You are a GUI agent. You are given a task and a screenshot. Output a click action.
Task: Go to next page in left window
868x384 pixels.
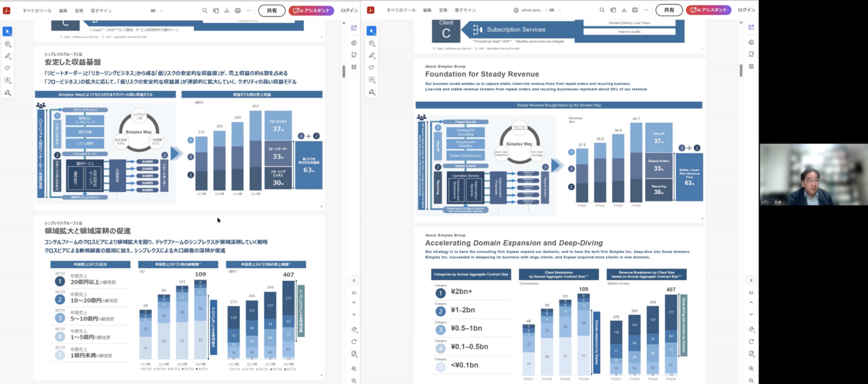[x=353, y=315]
